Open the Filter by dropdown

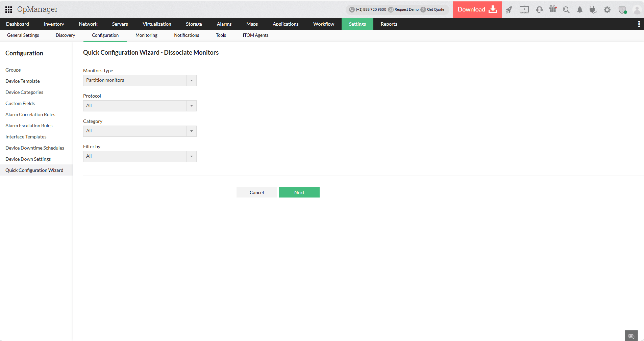coord(191,156)
